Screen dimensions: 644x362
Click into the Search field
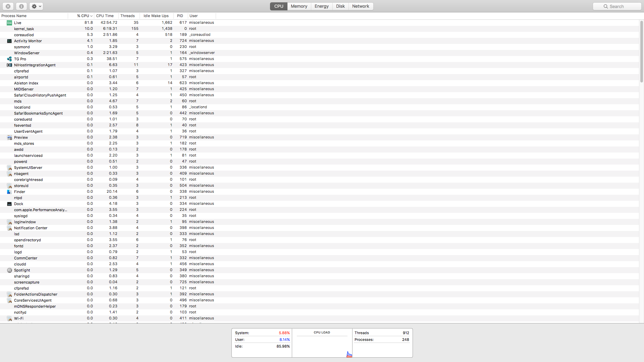617,6
